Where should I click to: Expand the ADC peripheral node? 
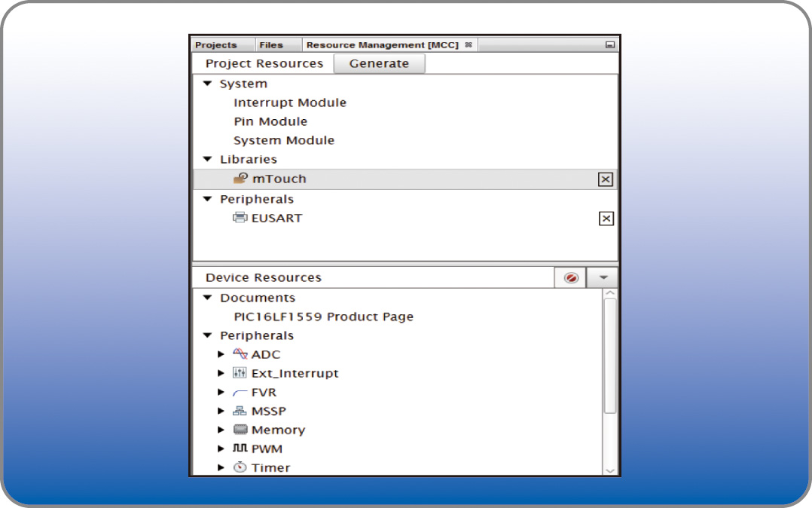pyautogui.click(x=221, y=354)
